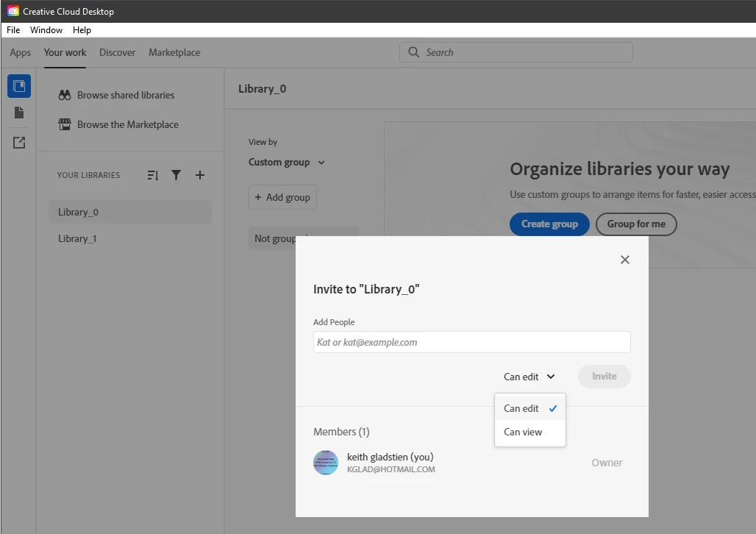
Task: Close the Invite dialog
Action: click(625, 260)
